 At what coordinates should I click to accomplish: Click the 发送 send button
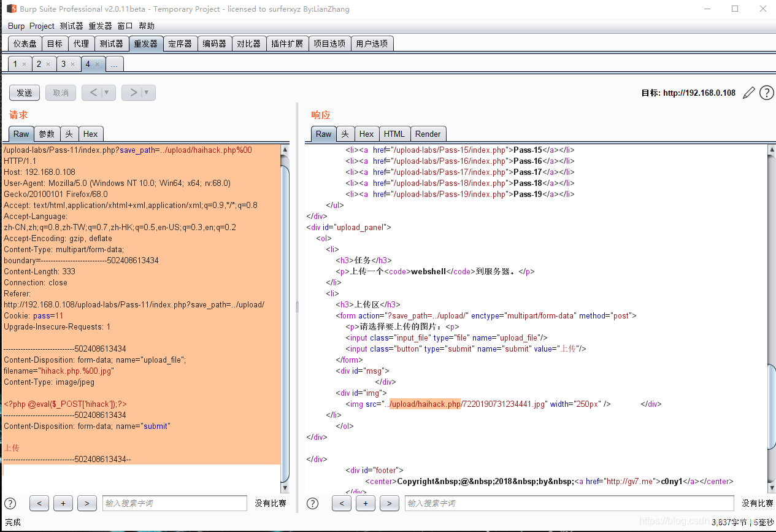tap(25, 93)
